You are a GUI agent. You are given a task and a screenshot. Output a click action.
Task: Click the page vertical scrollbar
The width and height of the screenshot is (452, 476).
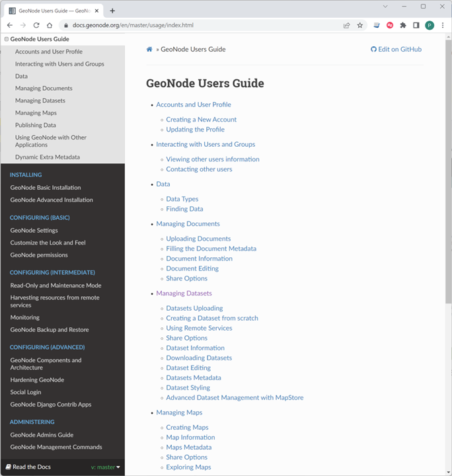click(x=449, y=198)
